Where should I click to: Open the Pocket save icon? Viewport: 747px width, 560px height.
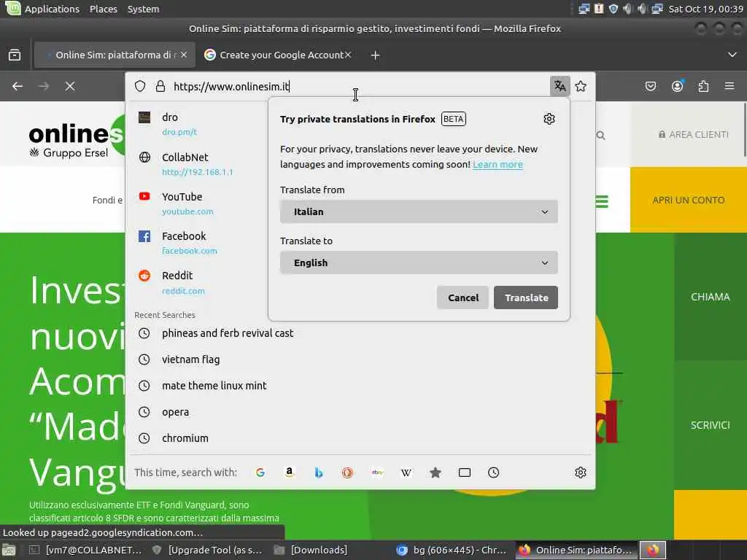[651, 86]
